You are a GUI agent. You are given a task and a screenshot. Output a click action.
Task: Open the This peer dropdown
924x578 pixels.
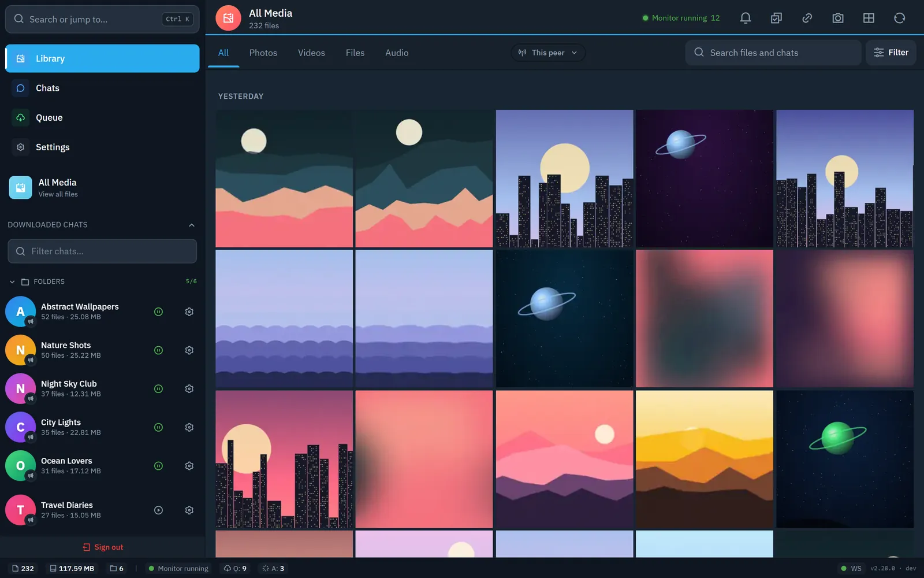click(547, 53)
